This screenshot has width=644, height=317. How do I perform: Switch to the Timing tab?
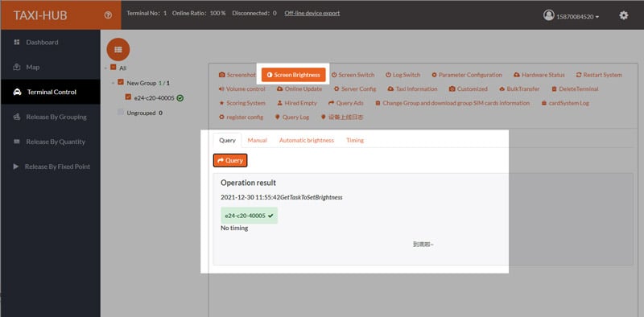point(355,141)
